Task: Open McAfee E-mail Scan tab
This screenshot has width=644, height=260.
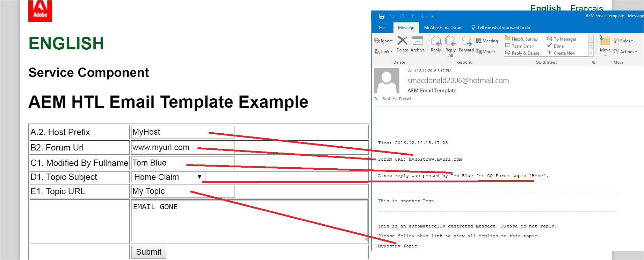Action: click(x=442, y=28)
